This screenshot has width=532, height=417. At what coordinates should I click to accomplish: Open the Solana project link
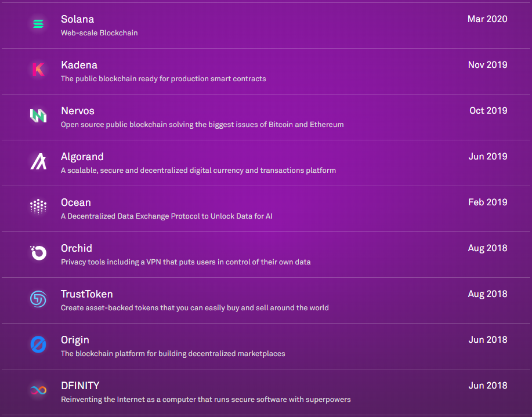77,19
